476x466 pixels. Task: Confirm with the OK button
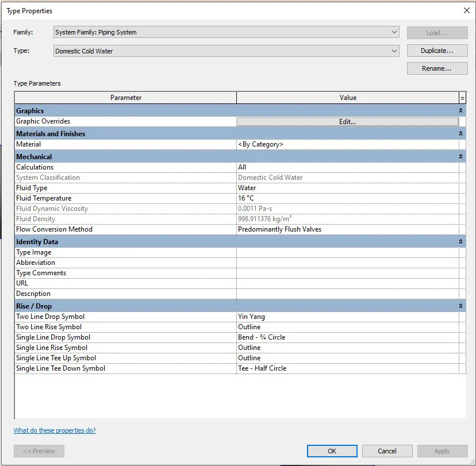tap(332, 451)
